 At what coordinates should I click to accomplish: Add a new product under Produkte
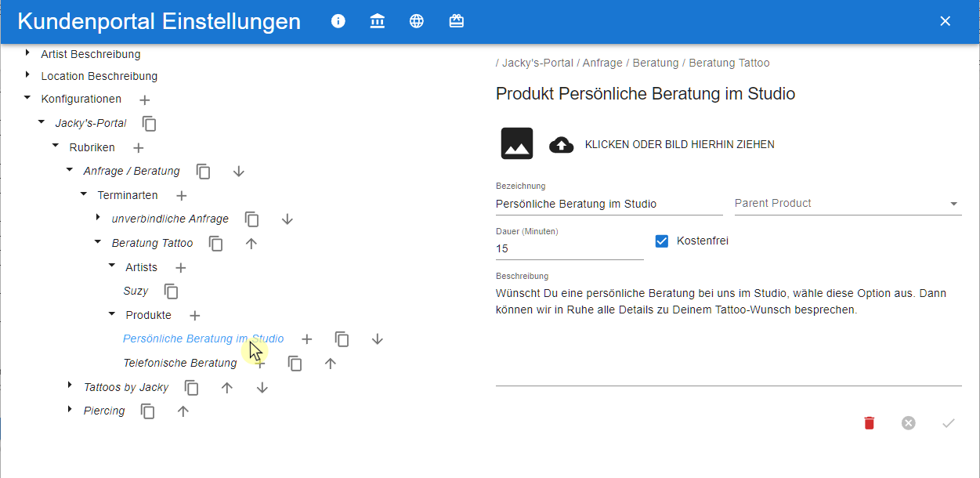pyautogui.click(x=195, y=316)
